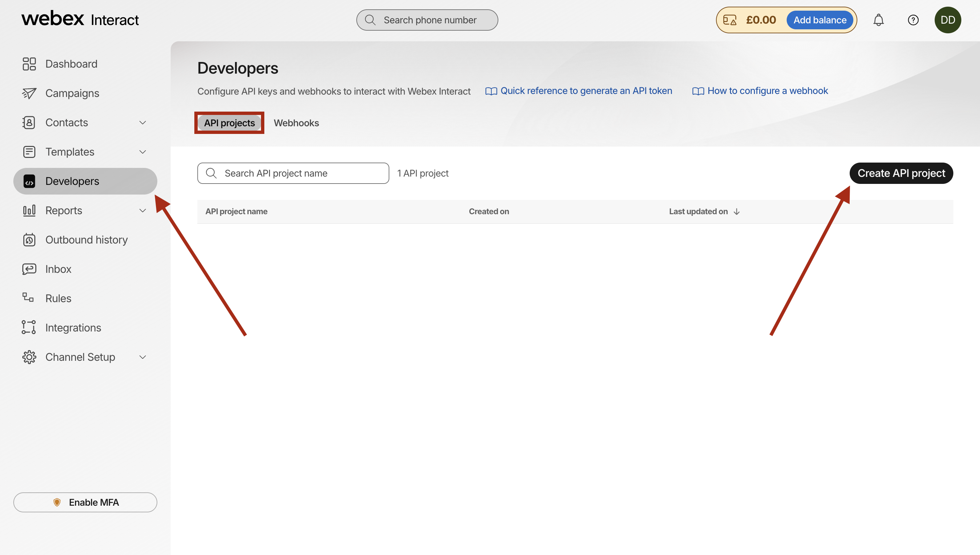Click the Add balance button
This screenshot has height=555, width=980.
point(820,20)
